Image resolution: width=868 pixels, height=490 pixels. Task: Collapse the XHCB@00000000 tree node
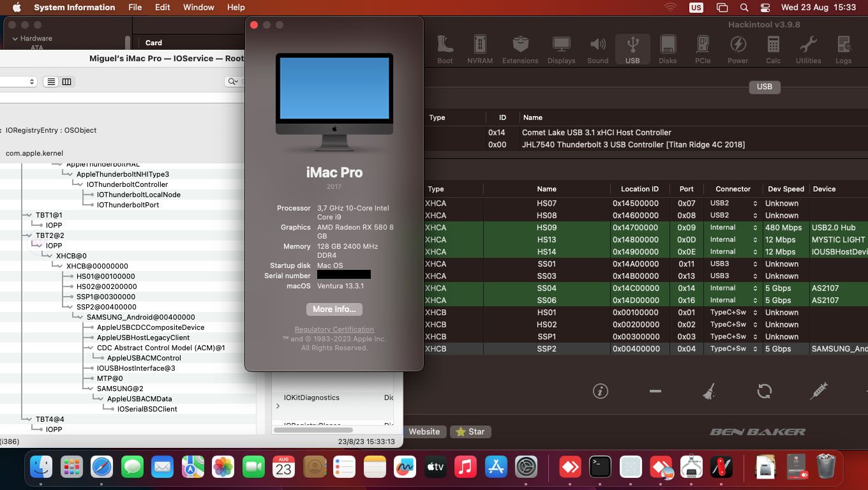pyautogui.click(x=59, y=266)
